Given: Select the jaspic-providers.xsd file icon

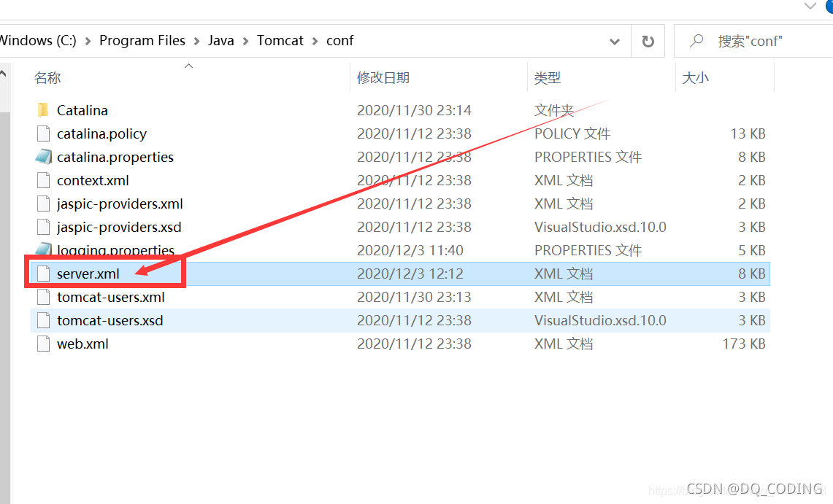Looking at the screenshot, I should 44,227.
